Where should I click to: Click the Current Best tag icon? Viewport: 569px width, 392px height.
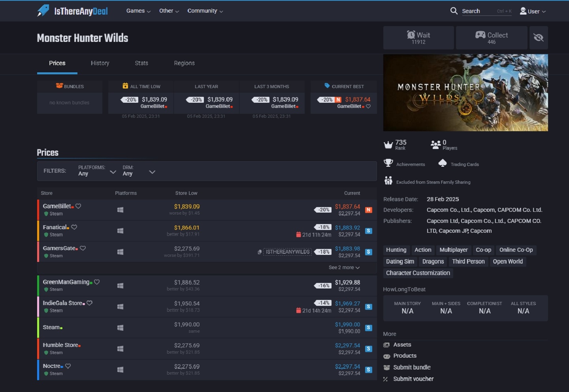point(327,85)
